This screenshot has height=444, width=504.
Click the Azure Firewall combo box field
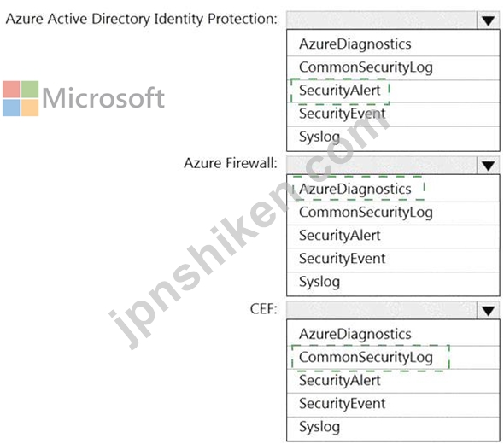coord(382,165)
